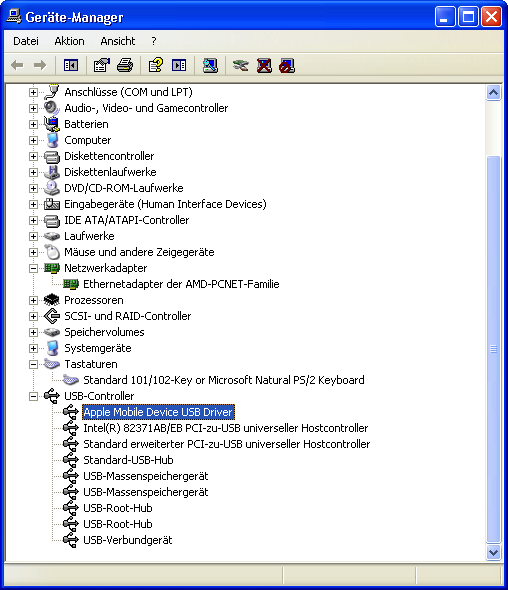Viewport: 508px width, 590px height.
Task: Select the Standard-USB-Hub entry
Action: pyautogui.click(x=128, y=460)
